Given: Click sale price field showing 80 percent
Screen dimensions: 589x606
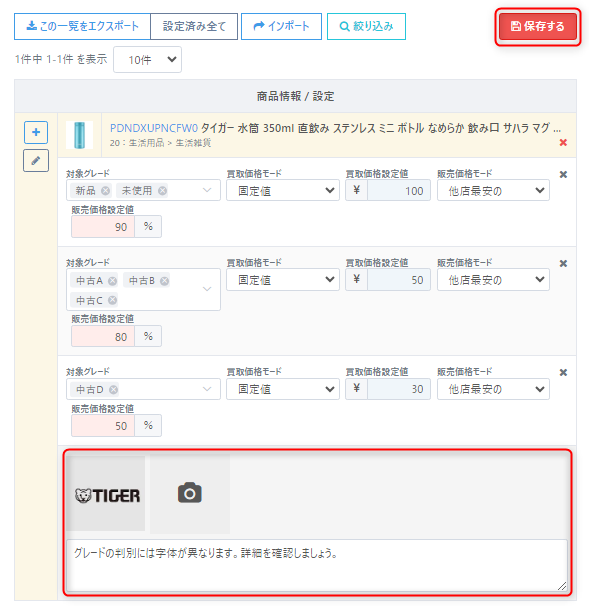Looking at the screenshot, I should (103, 337).
